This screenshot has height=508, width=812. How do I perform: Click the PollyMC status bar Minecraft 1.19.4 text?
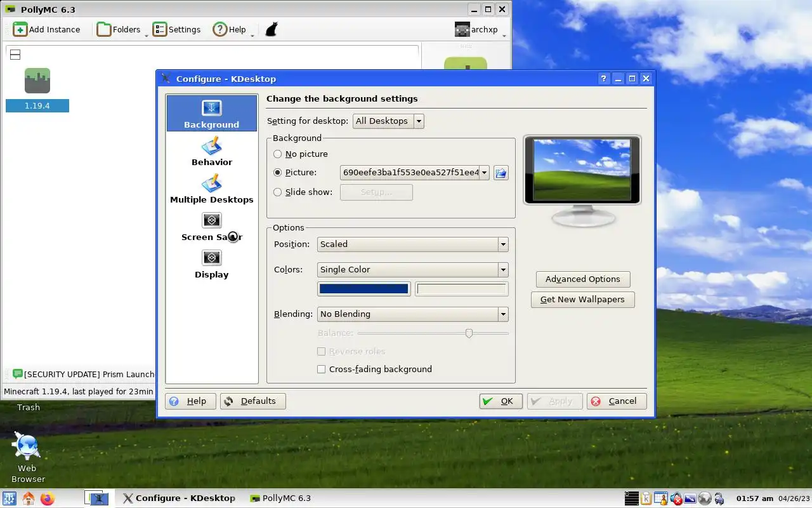pyautogui.click(x=79, y=392)
